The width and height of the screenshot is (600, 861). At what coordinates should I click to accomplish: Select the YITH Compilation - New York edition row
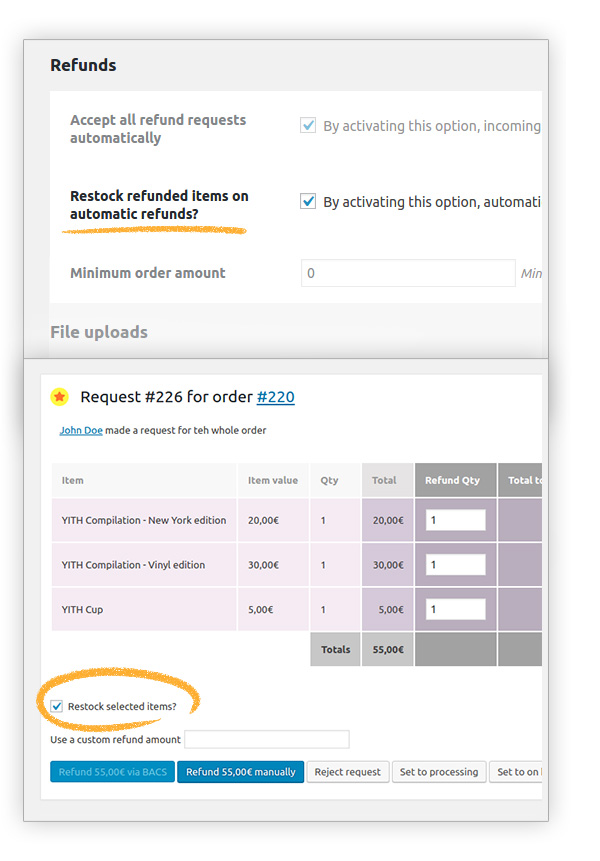144,520
